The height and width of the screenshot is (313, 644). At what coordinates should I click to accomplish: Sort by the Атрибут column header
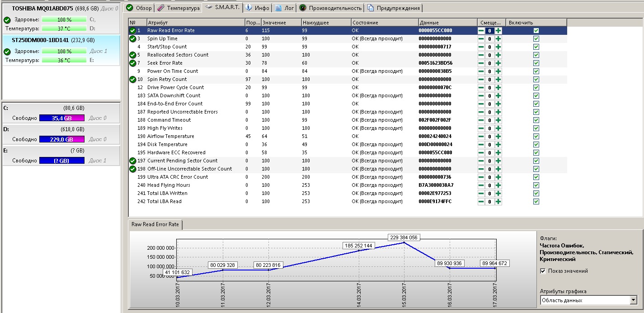coord(195,22)
